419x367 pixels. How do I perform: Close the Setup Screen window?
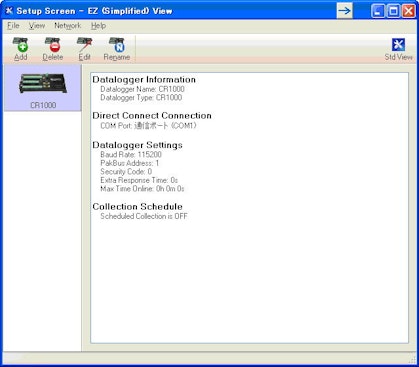tap(408, 11)
